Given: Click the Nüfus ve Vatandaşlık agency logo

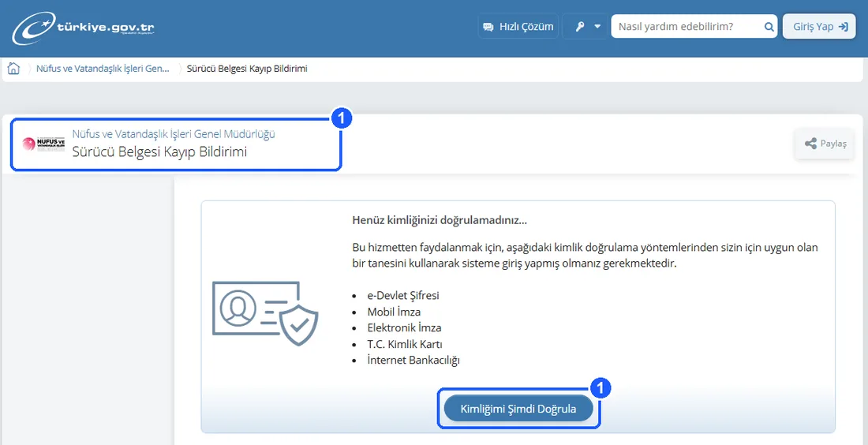Looking at the screenshot, I should coord(43,144).
